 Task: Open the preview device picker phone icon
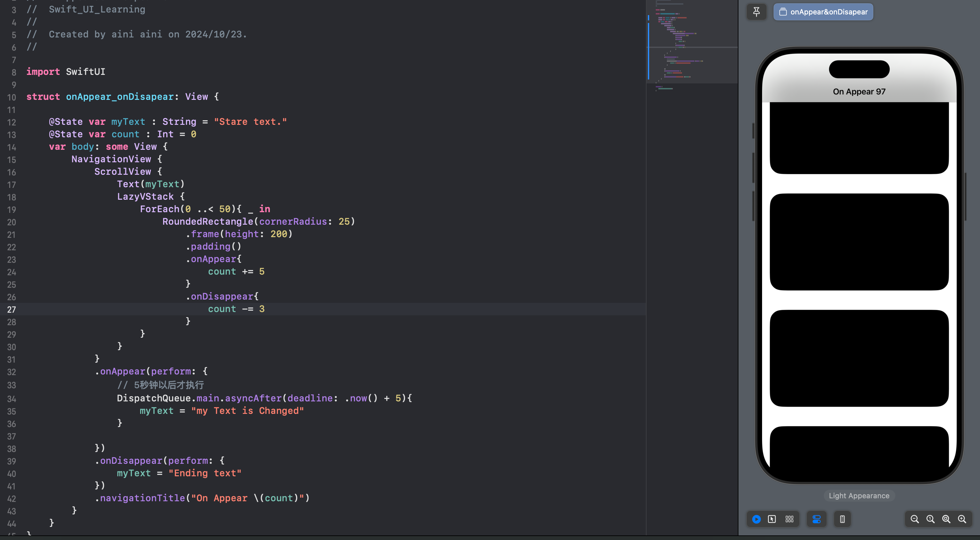[842, 519]
